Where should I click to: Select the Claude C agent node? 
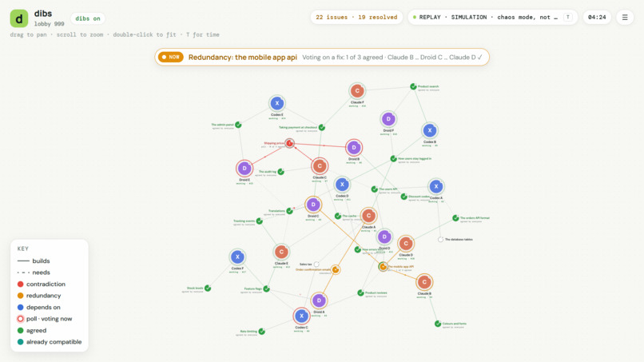(x=320, y=166)
